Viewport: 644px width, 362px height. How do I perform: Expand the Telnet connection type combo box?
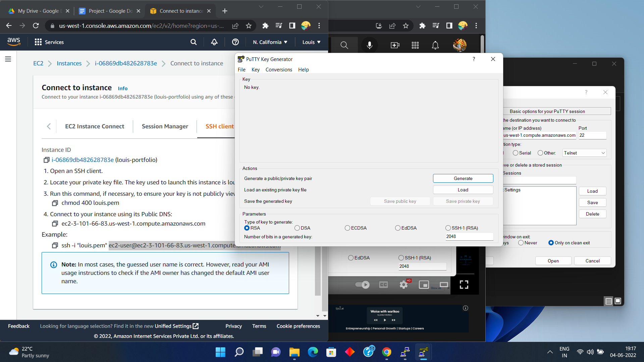tap(584, 153)
